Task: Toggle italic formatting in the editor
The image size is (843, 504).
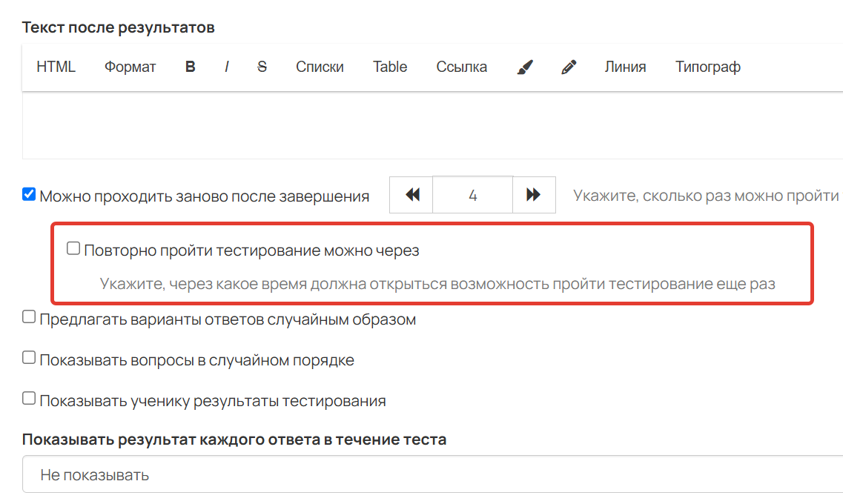Action: pyautogui.click(x=227, y=67)
